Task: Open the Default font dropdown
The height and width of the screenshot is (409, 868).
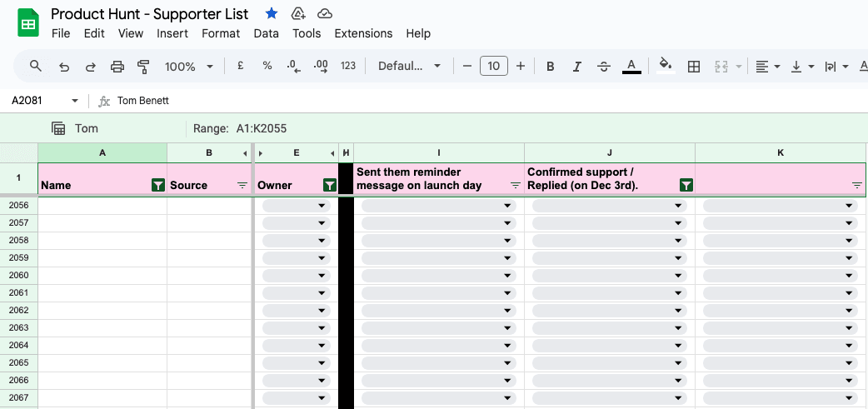Action: click(x=409, y=67)
